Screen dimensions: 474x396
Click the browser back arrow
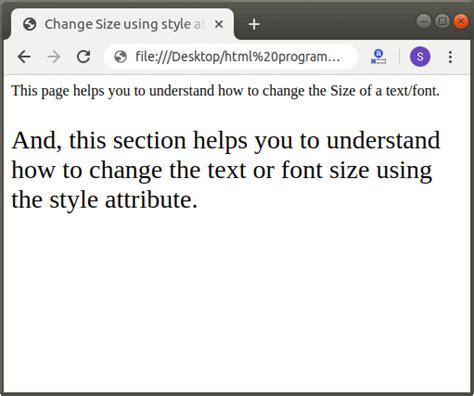click(24, 57)
